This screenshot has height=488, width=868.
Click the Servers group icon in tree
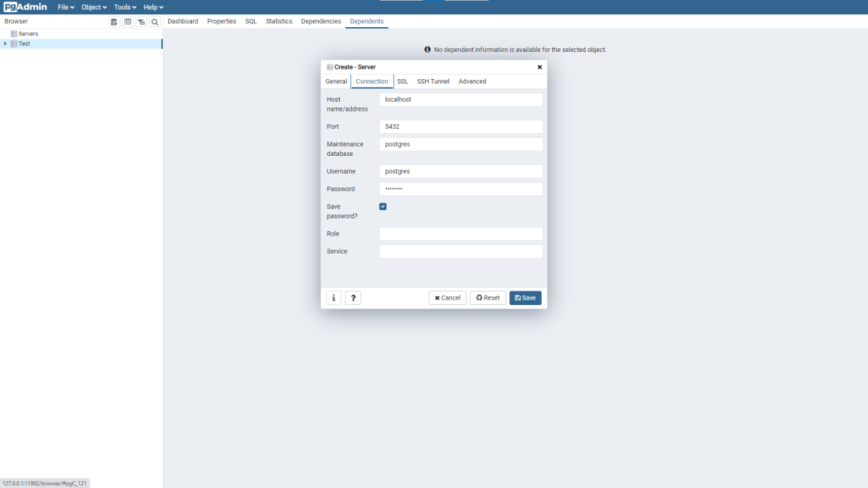[x=14, y=34]
